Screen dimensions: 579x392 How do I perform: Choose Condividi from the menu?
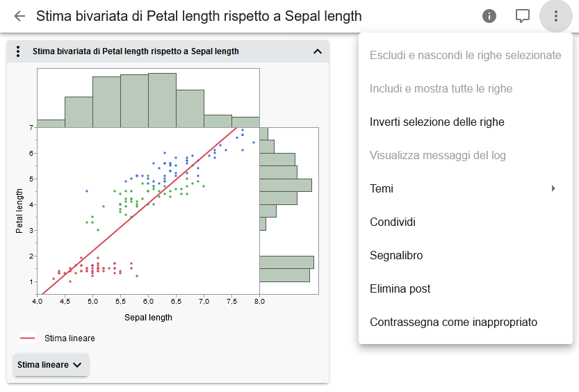coord(393,222)
